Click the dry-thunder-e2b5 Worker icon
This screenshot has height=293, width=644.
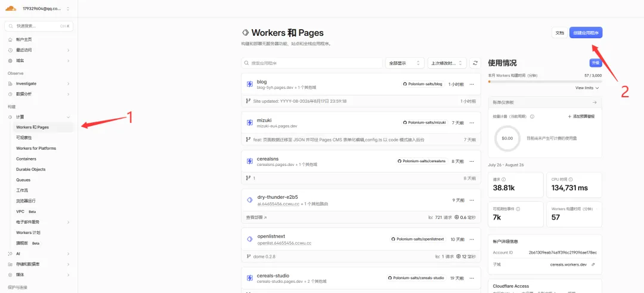(249, 200)
